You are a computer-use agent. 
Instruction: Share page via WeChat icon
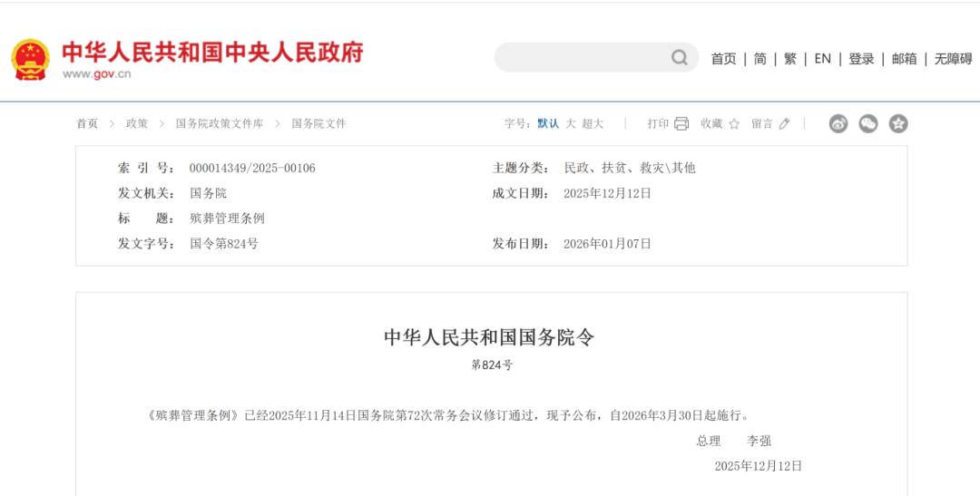[868, 124]
